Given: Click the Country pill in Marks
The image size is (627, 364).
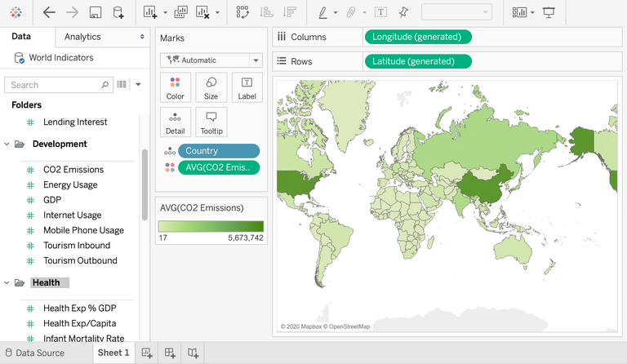Looking at the screenshot, I should click(x=218, y=151).
